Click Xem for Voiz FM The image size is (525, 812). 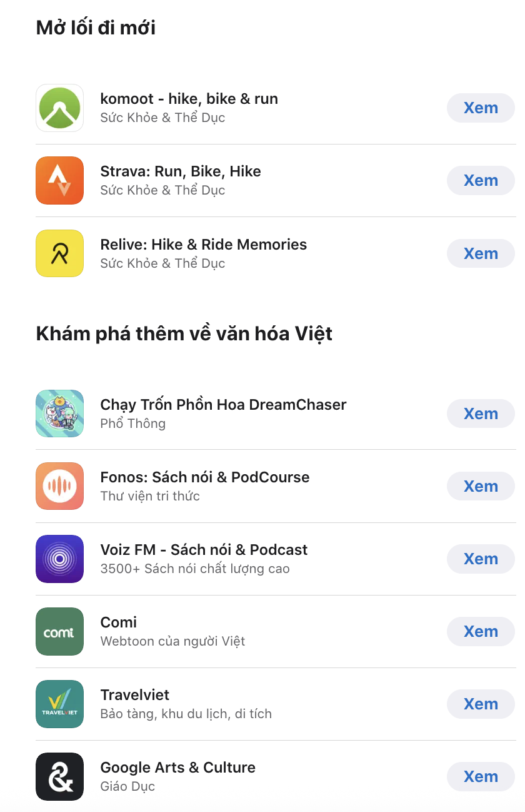point(481,559)
